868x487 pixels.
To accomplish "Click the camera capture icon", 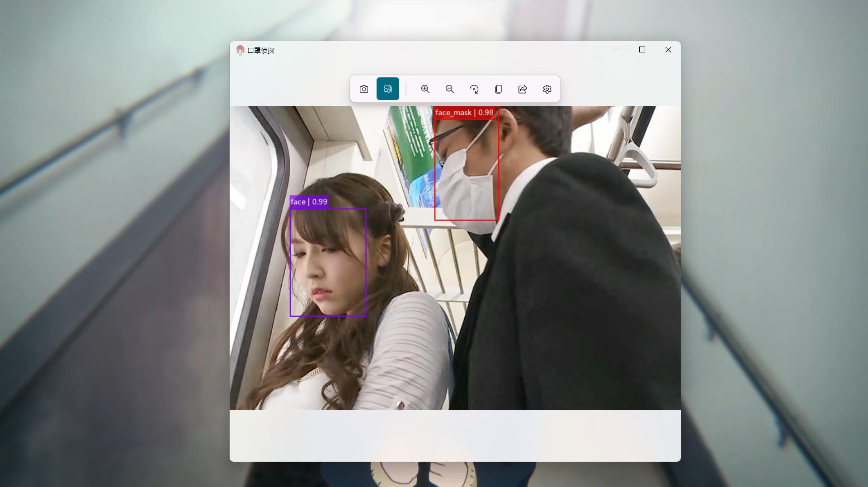I will 363,89.
